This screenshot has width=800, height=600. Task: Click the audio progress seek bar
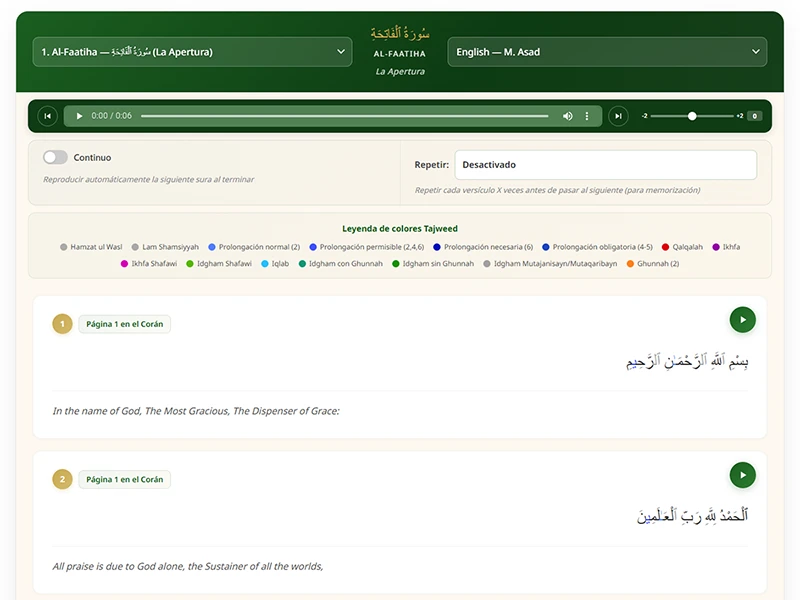pyautogui.click(x=344, y=116)
